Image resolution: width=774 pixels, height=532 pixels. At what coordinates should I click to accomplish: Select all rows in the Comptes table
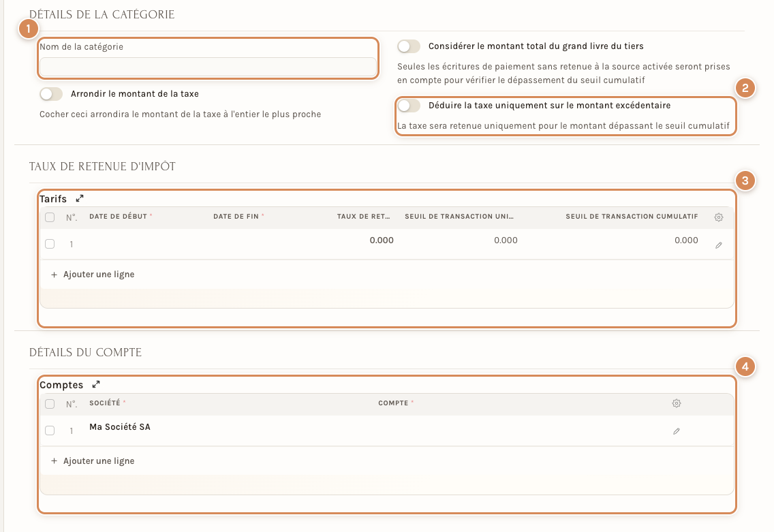click(x=50, y=404)
